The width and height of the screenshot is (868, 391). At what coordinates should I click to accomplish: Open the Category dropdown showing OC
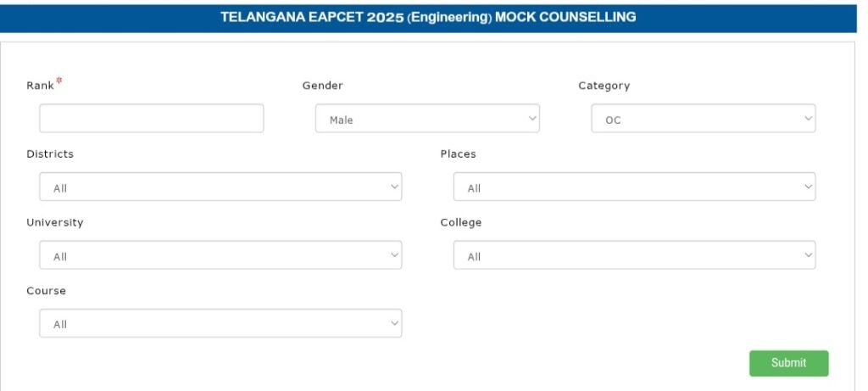(x=703, y=120)
